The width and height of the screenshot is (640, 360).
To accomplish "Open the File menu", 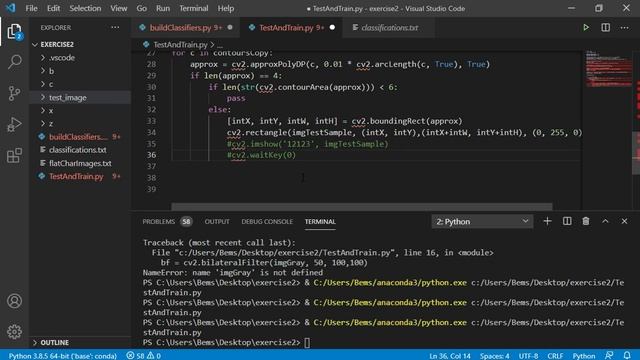I will tap(31, 8).
